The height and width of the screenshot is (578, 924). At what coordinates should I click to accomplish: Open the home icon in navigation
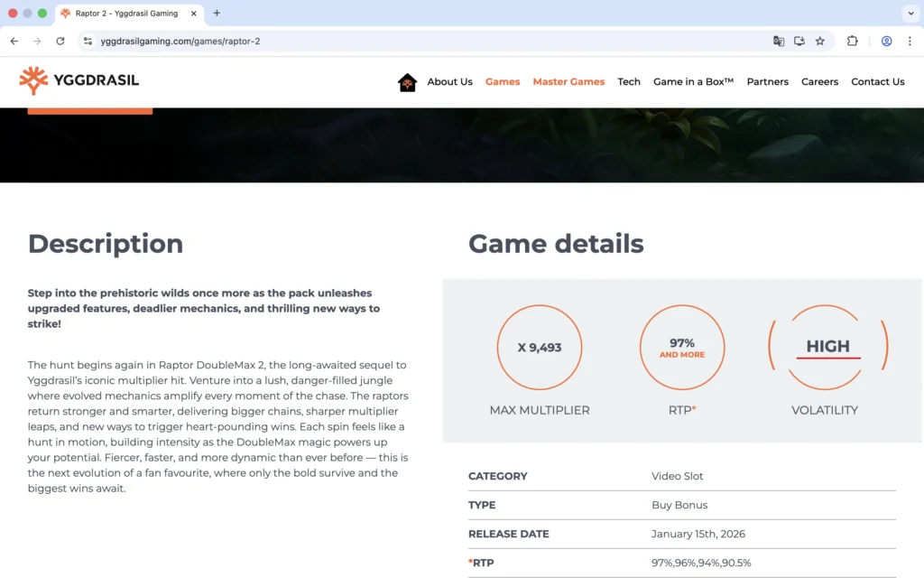tap(407, 82)
